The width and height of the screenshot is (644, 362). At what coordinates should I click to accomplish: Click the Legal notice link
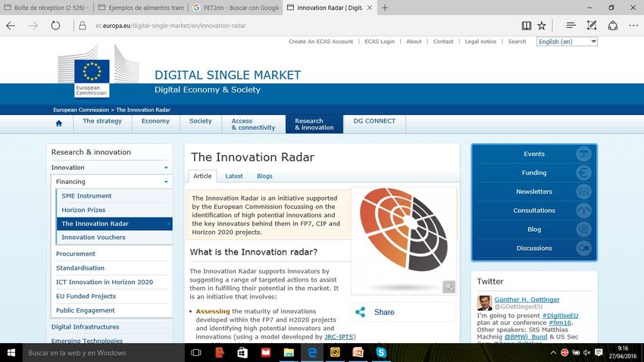pos(480,42)
